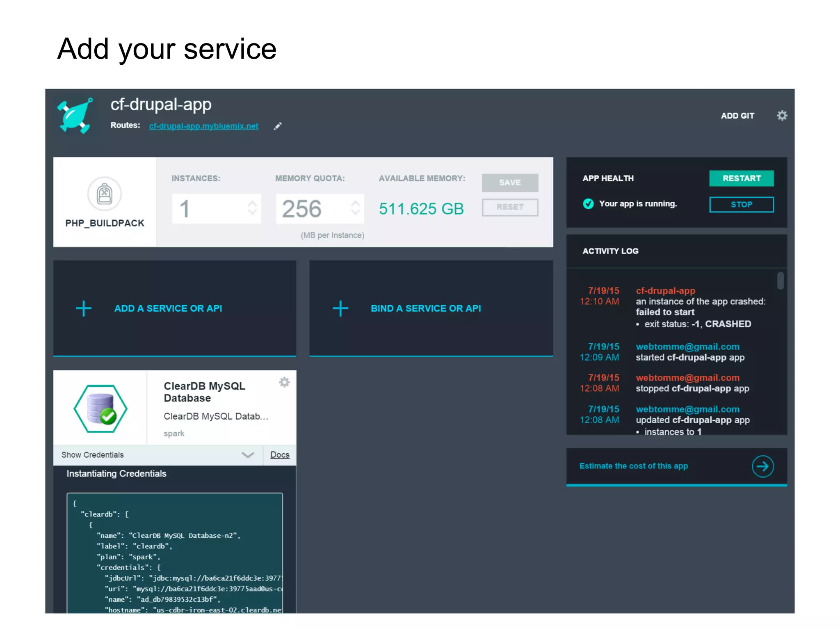Click the ClearDB MySQL Database title
Screen dimensions: 840x630
pyautogui.click(x=204, y=392)
